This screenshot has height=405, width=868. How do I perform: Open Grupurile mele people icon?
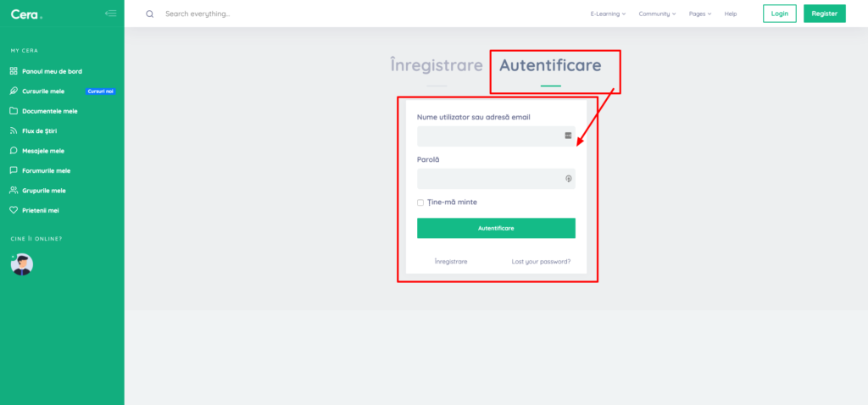[14, 191]
